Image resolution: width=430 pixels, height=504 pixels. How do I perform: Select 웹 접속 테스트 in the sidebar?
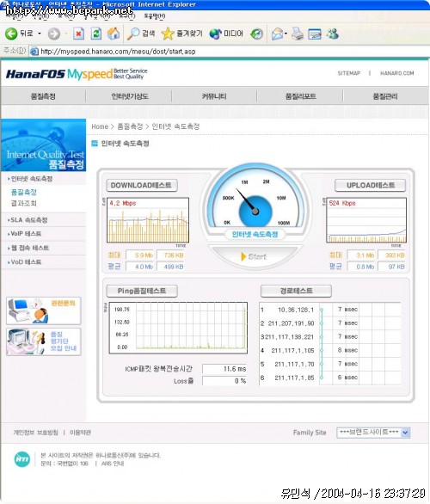[x=30, y=248]
